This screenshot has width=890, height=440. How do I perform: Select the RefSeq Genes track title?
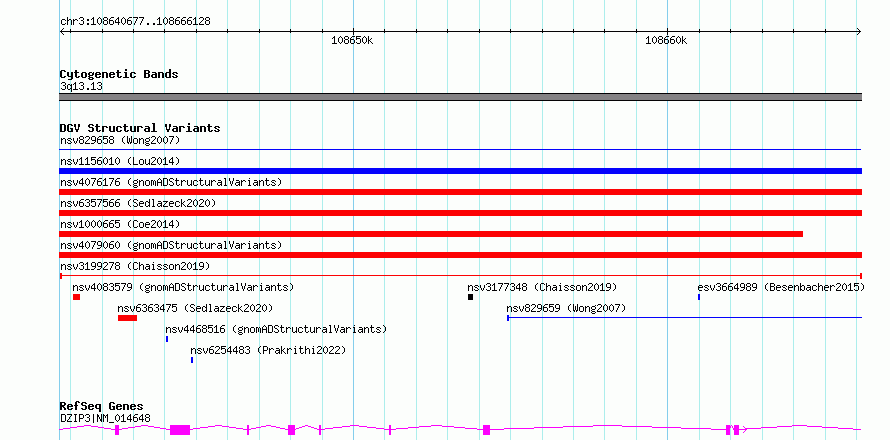[102, 406]
